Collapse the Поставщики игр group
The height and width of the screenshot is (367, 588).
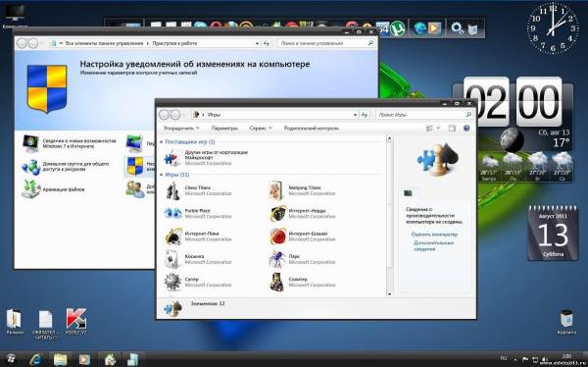(x=162, y=142)
